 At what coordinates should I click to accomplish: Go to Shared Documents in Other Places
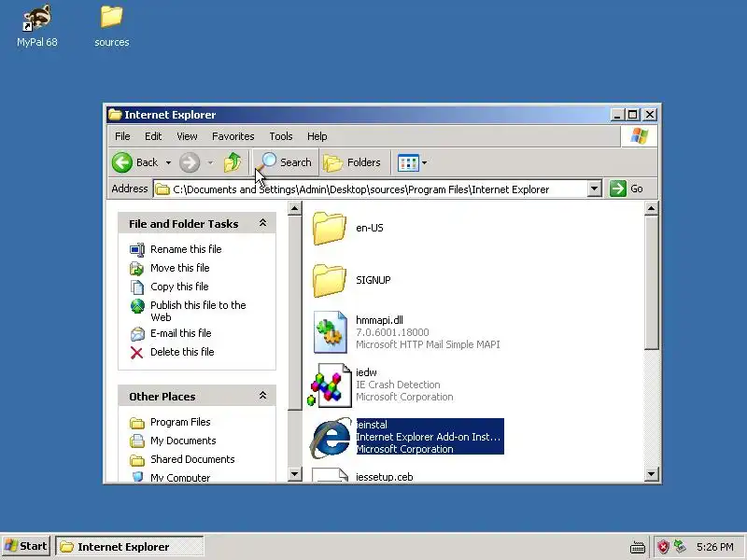(x=192, y=459)
